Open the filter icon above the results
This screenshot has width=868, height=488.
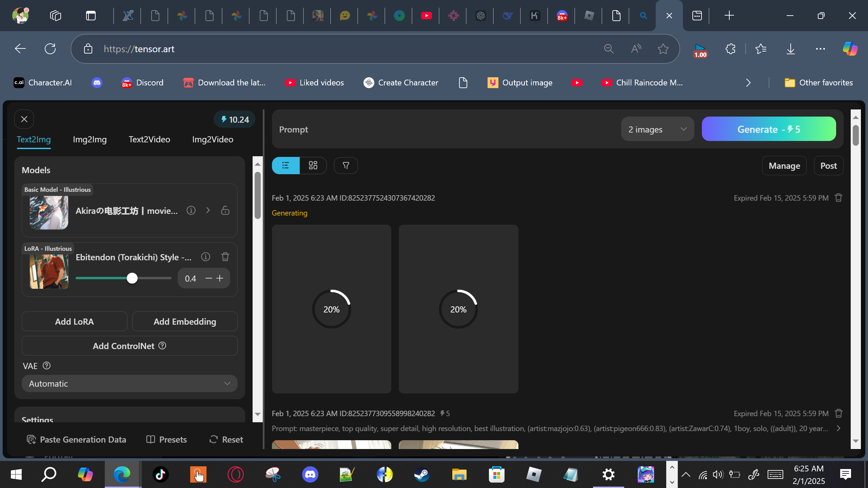click(x=346, y=165)
